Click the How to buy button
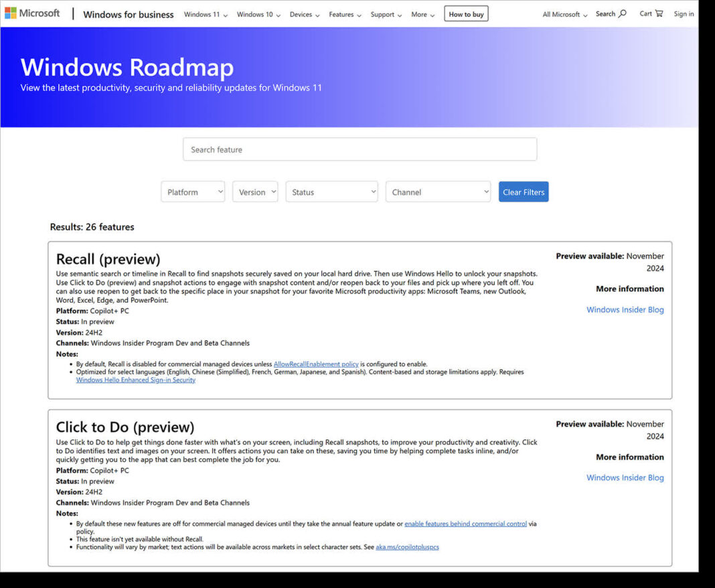 [x=466, y=13]
